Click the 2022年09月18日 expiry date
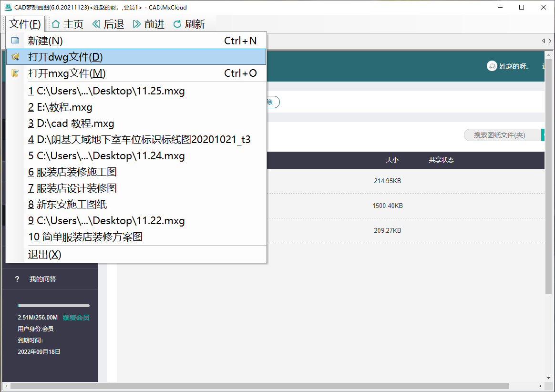Image resolution: width=555 pixels, height=392 pixels. pyautogui.click(x=39, y=351)
